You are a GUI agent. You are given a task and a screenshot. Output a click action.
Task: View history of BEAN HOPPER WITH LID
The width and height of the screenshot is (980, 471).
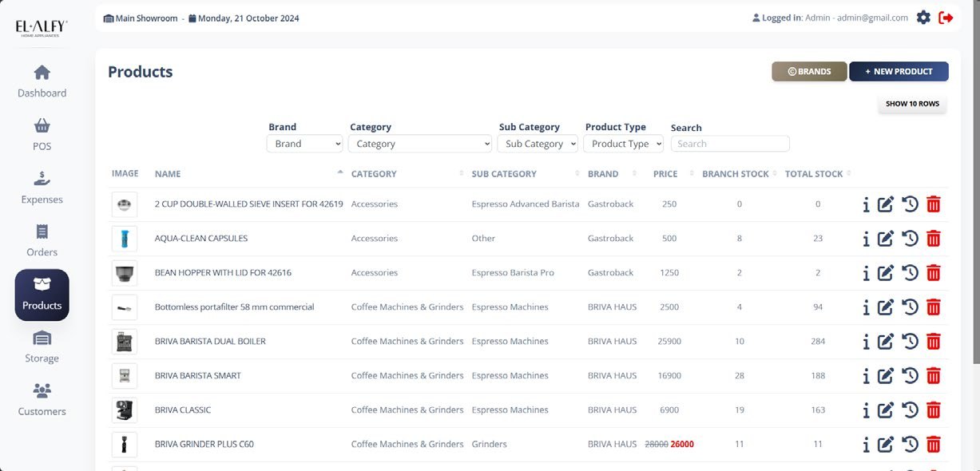(910, 273)
